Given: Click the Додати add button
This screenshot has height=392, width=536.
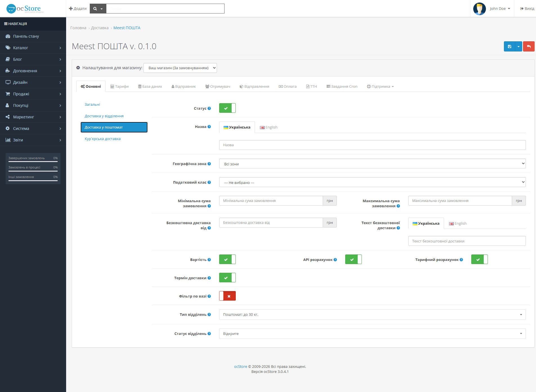Looking at the screenshot, I should tap(78, 9).
